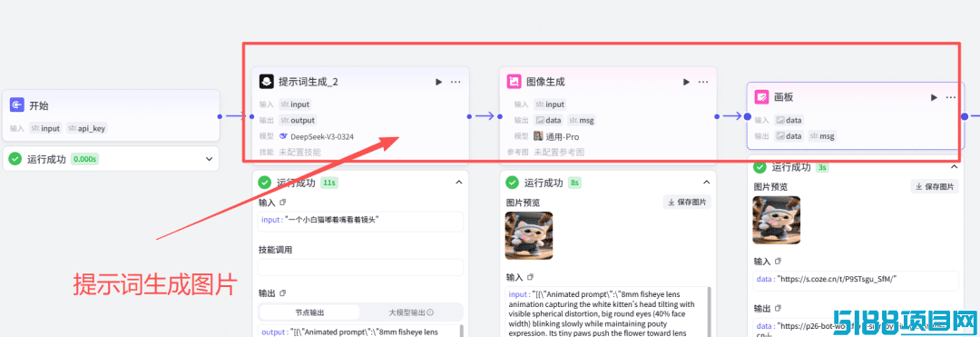980x337 pixels.
Task: Click the 未配置参考图 text in the 图像生成 node
Action: pyautogui.click(x=559, y=152)
